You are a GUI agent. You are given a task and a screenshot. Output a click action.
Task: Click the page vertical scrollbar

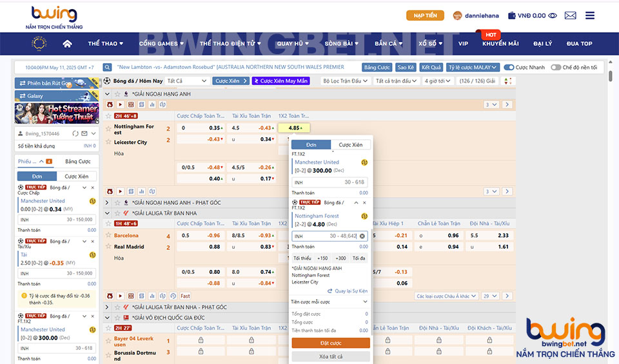click(x=611, y=77)
